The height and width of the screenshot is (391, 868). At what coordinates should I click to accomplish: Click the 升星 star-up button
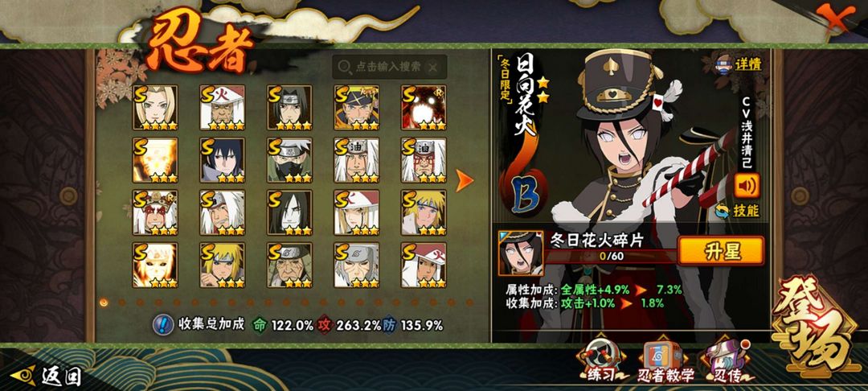(x=721, y=251)
